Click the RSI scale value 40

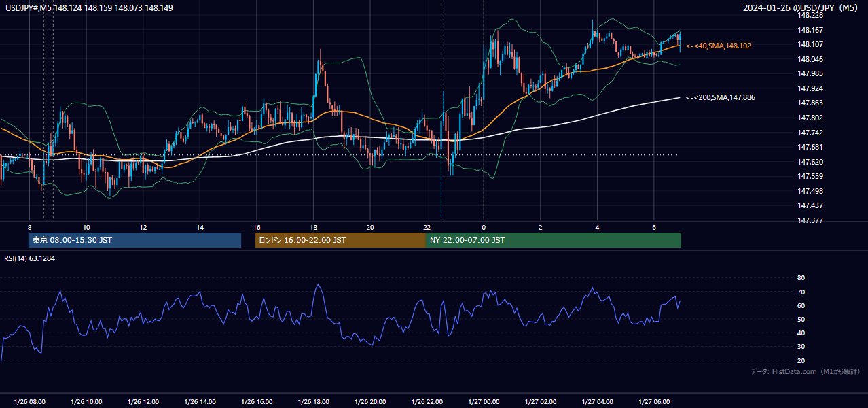(801, 333)
